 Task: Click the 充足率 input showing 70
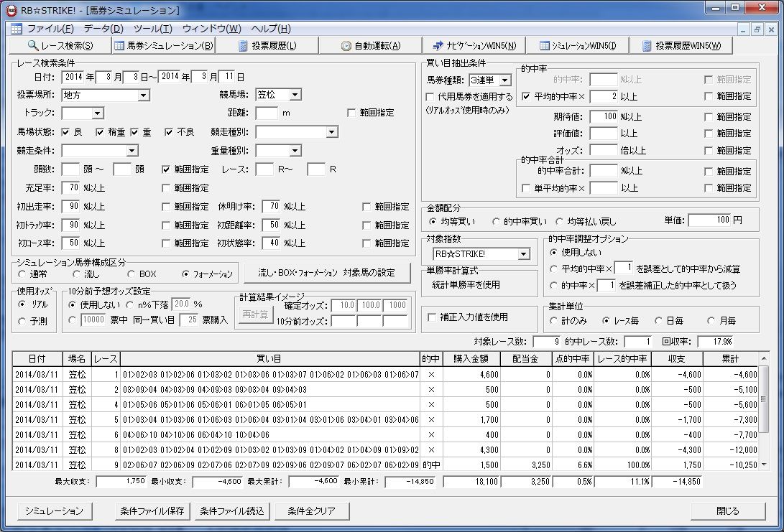70,188
